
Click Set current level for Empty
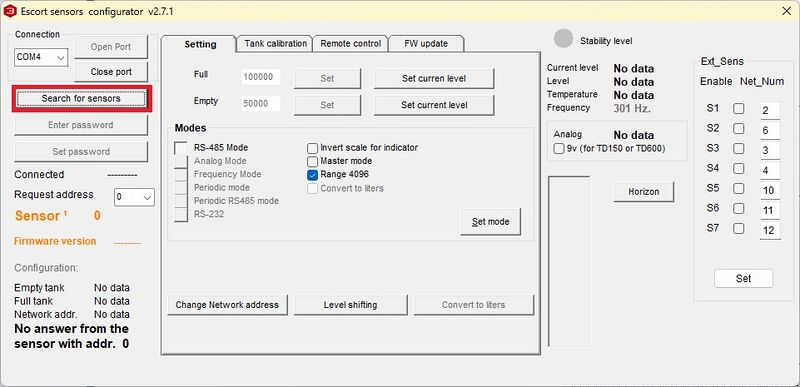point(434,105)
